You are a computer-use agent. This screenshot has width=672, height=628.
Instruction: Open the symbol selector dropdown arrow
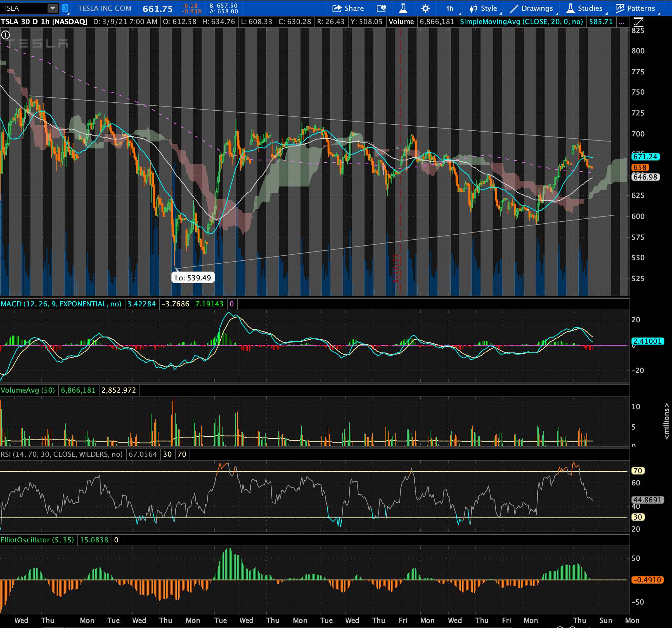(x=53, y=8)
